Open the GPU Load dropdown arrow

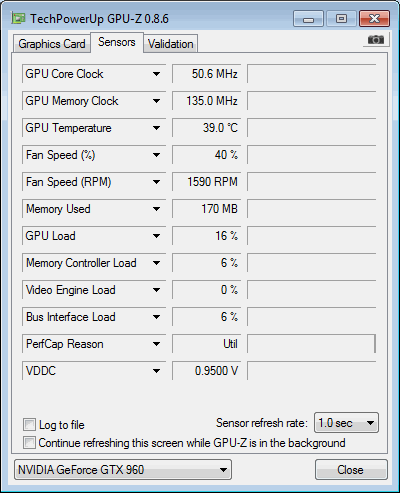(x=156, y=236)
